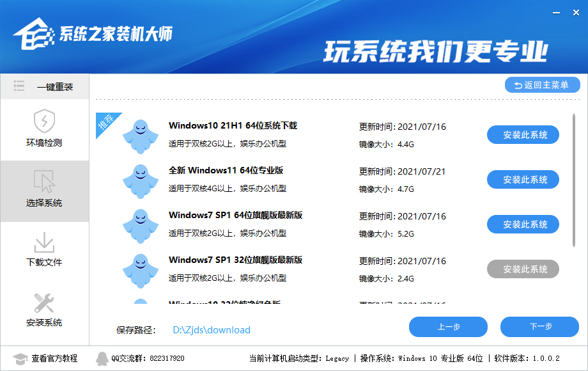Open 环境检测 shield icon step
588x371 pixels.
[x=44, y=121]
